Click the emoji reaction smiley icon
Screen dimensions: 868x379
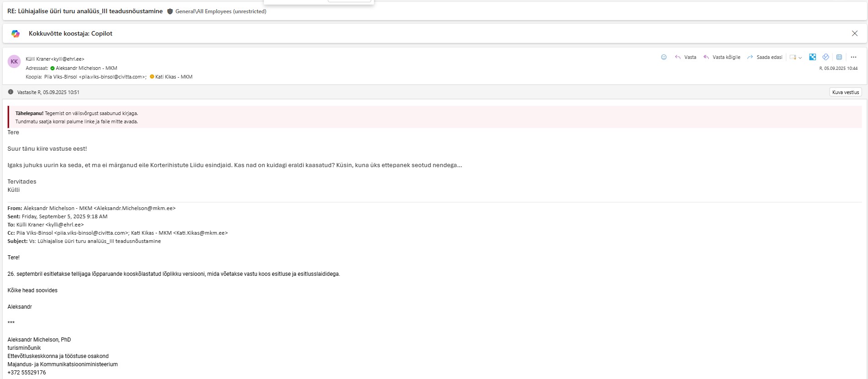point(663,57)
